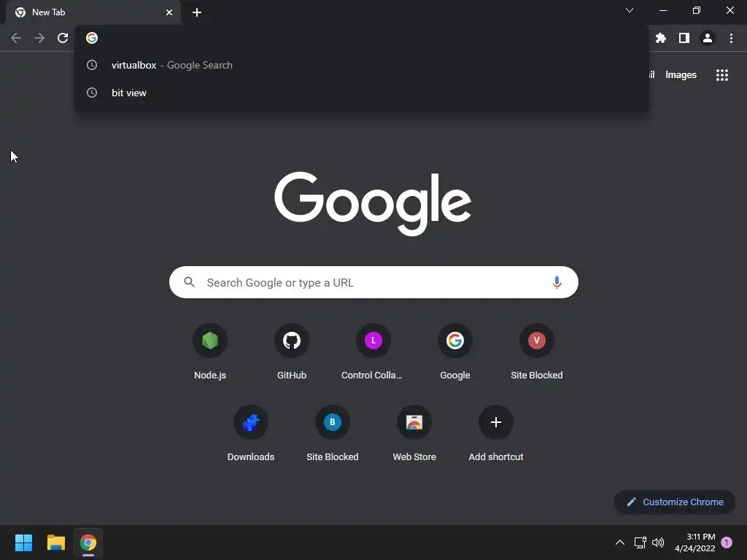Screen dimensions: 747x560
Task: Open Google shortcut tile
Action: [x=455, y=351]
